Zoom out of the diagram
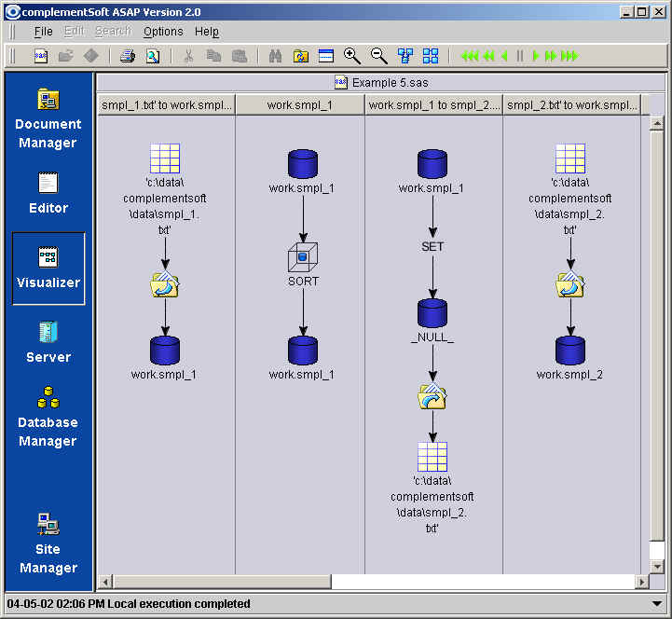This screenshot has width=672, height=619. [378, 56]
